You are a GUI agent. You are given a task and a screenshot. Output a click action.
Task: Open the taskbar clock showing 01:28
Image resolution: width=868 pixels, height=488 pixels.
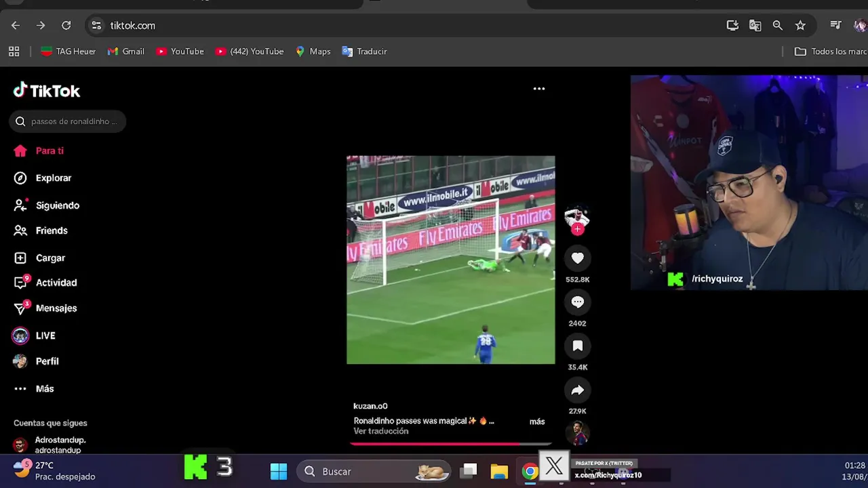[854, 470]
